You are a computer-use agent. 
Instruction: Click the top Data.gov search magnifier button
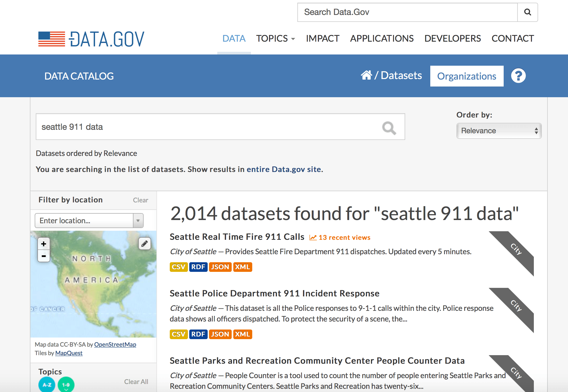tap(527, 12)
